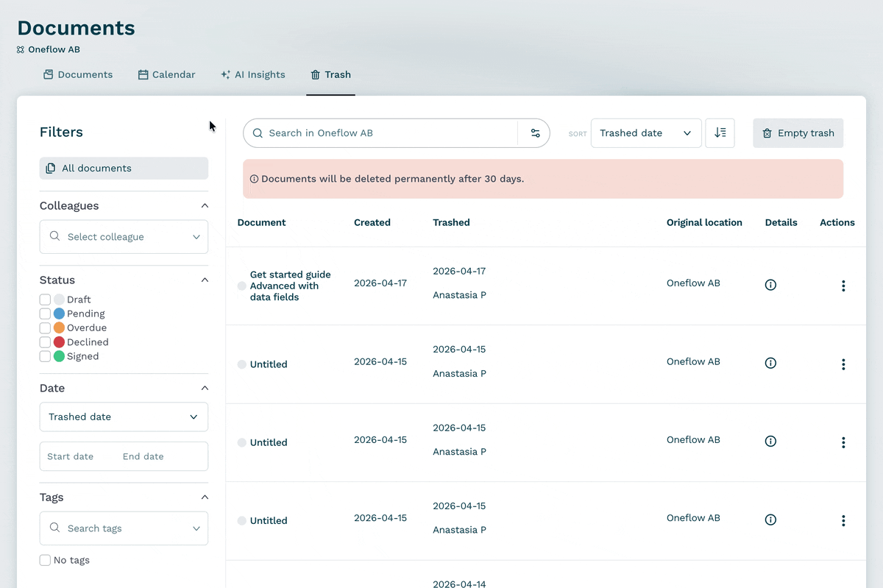Open the Sort by Trashed date dropdown
Screen dimensions: 883x588
(646, 133)
